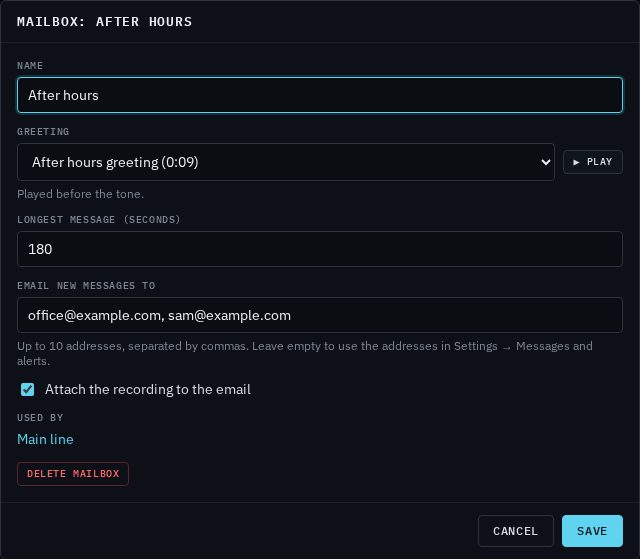Screen dimensions: 640x559
Task: Open the Greeting dropdown
Action: tap(286, 162)
